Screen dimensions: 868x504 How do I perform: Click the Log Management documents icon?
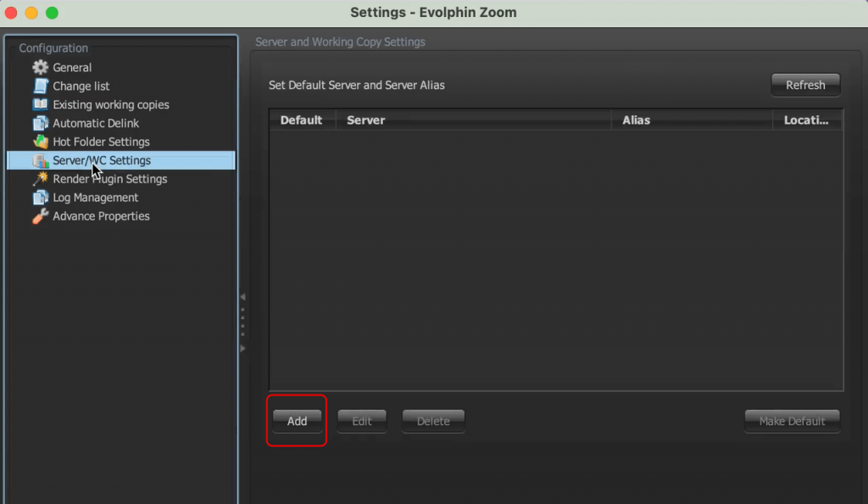click(40, 198)
